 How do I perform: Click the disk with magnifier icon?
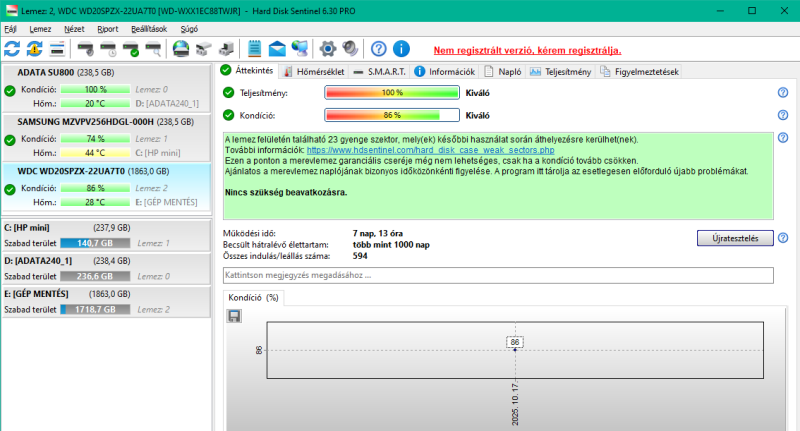[154, 49]
